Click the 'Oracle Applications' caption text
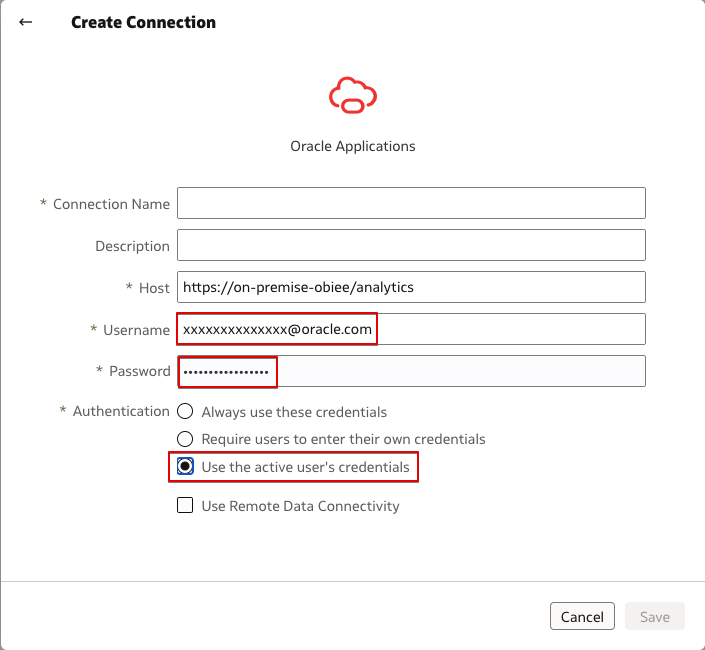705x650 pixels. click(352, 146)
